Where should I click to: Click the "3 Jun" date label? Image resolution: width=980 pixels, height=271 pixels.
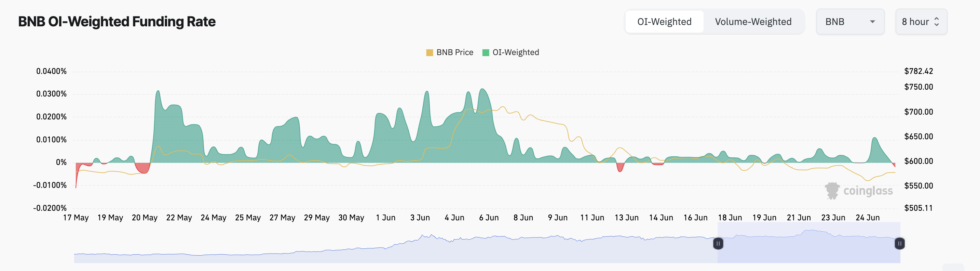[420, 218]
